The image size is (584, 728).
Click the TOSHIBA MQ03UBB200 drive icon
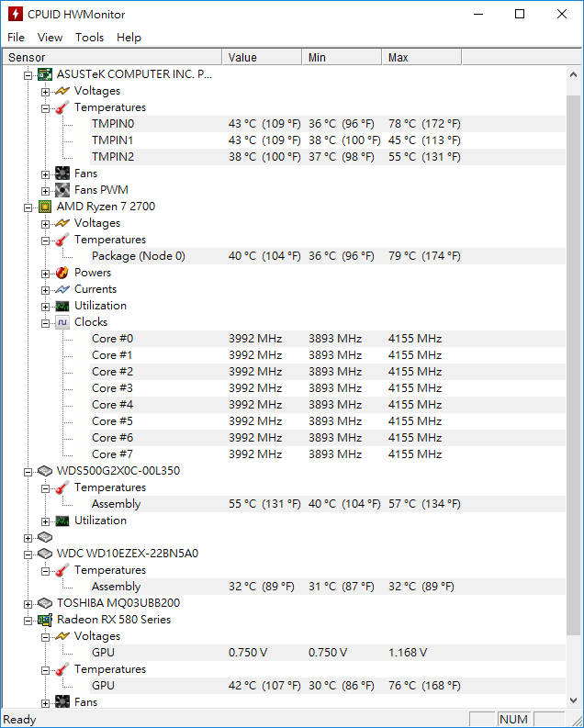(x=45, y=603)
